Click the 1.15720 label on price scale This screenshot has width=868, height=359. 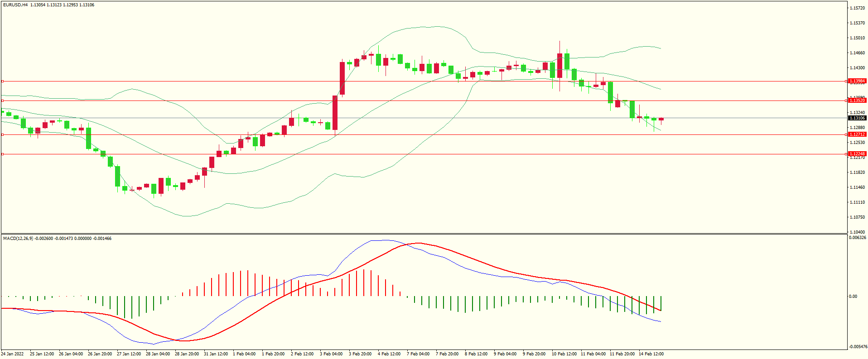point(857,8)
